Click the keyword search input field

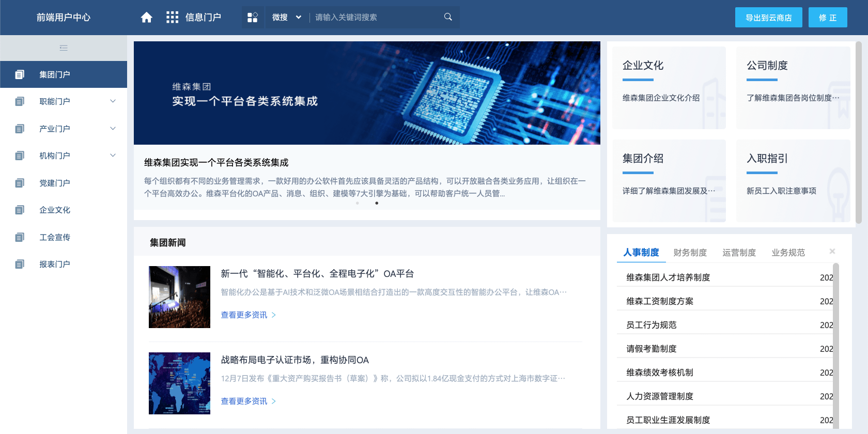tap(375, 18)
